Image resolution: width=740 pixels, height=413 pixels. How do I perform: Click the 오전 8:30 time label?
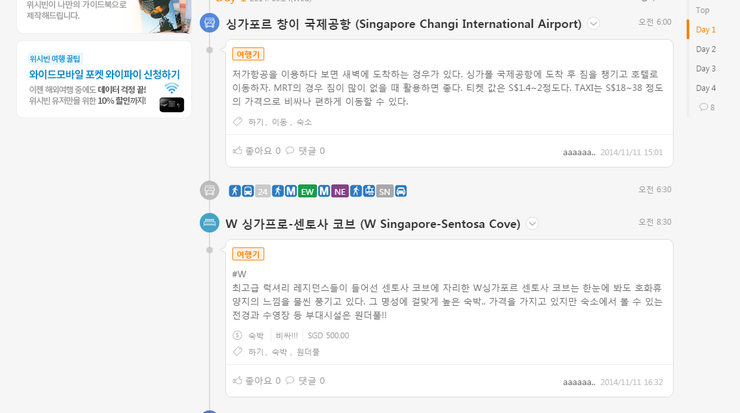[x=655, y=222]
